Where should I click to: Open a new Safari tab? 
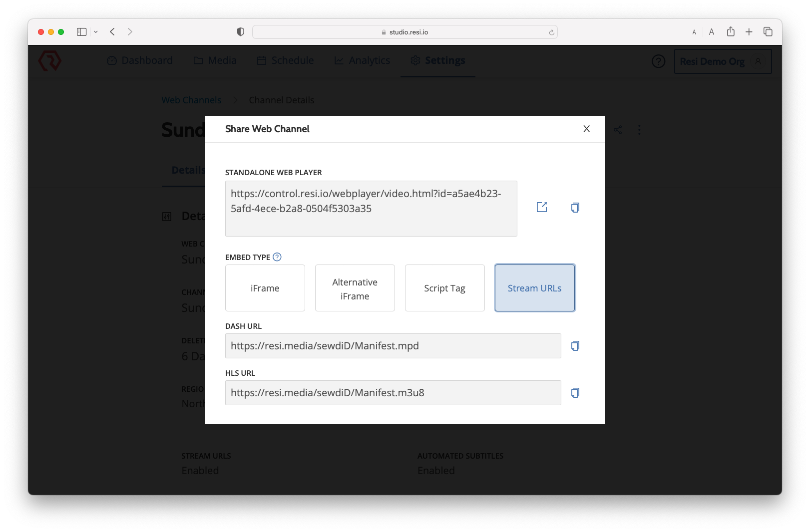coord(749,32)
